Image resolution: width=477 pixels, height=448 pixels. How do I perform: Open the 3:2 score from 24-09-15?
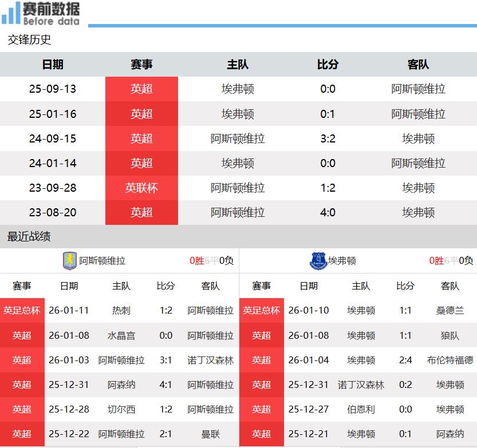(x=328, y=138)
